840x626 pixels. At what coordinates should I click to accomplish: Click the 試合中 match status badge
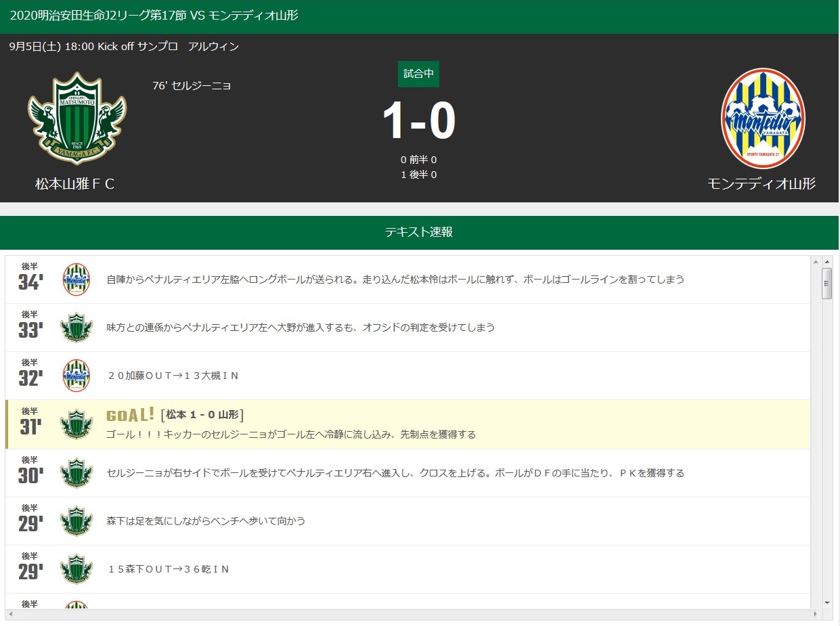point(418,74)
